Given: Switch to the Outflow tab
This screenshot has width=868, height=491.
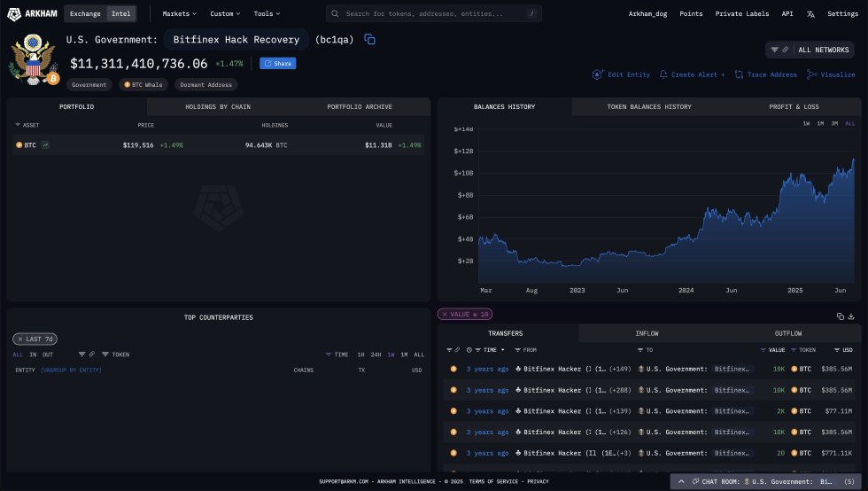Looking at the screenshot, I should point(788,333).
